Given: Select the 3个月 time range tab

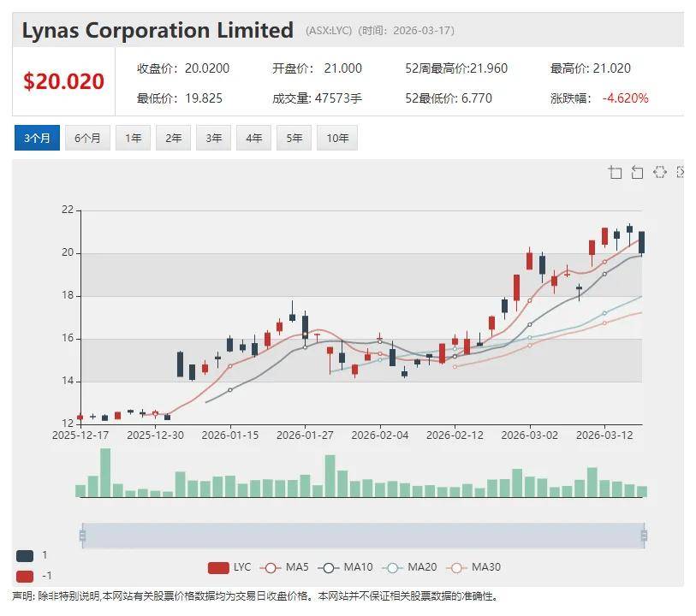Looking at the screenshot, I should [x=37, y=138].
